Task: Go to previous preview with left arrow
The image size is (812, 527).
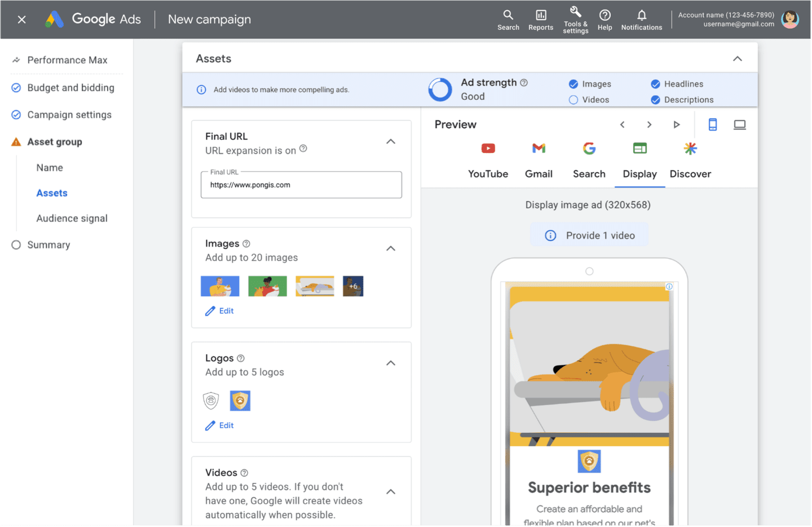Action: pyautogui.click(x=622, y=125)
